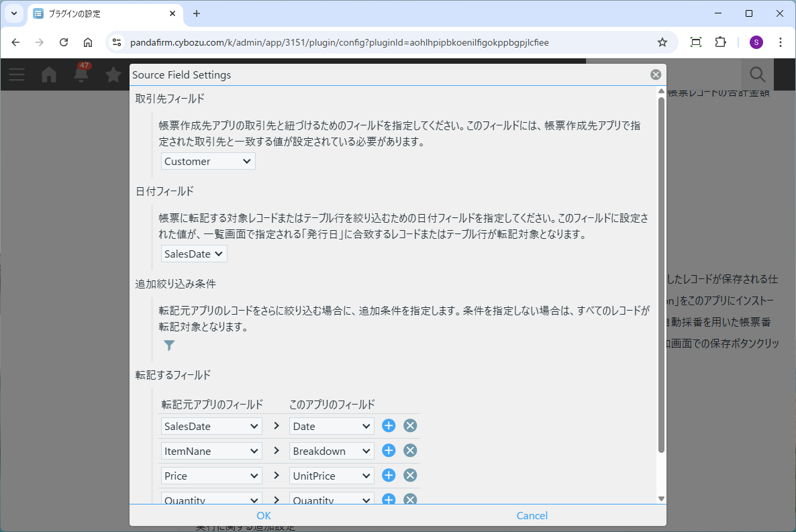Screen dimensions: 796x532
Task: Expand the ItemName source field dropdown
Action: (x=211, y=451)
